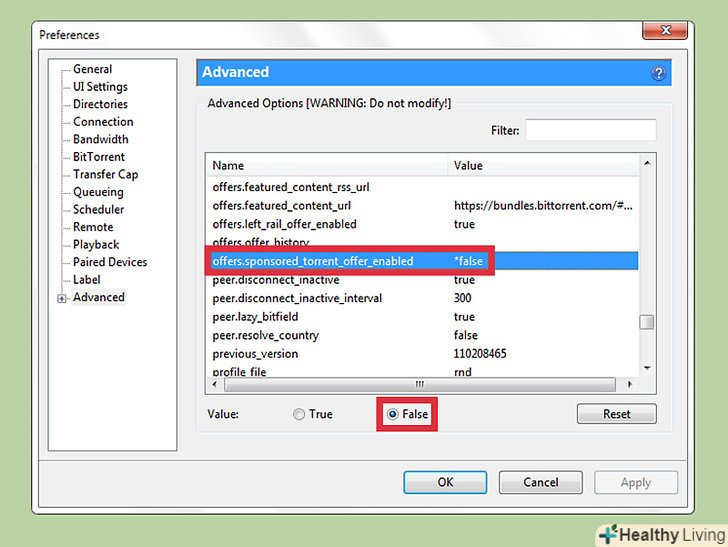The image size is (728, 547).
Task: Open Remote preferences
Action: 93,227
